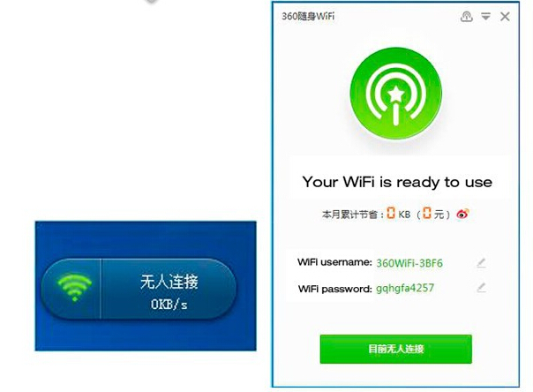Close the 360随身WiFi window
533x392 pixels.
pyautogui.click(x=505, y=16)
